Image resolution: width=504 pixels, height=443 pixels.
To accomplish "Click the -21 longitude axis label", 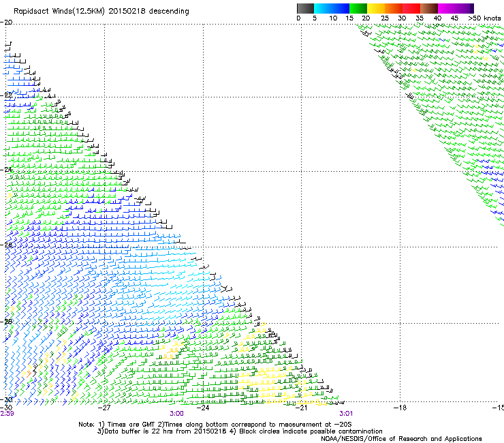I will pyautogui.click(x=302, y=408).
